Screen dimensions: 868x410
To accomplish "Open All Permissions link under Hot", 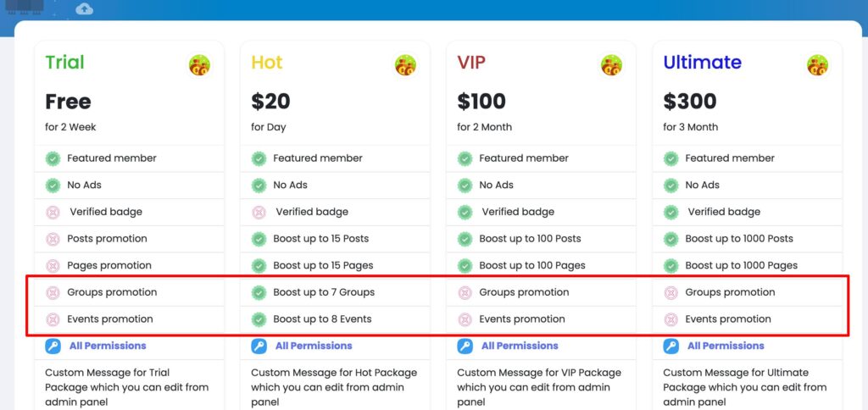I will click(314, 346).
